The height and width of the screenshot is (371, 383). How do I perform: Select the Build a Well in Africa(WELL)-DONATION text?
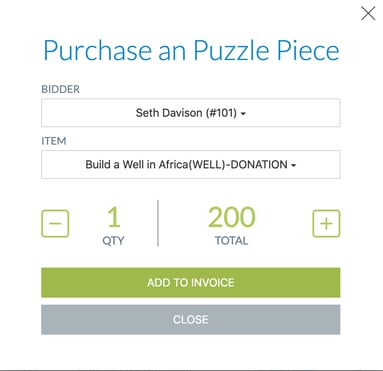[x=186, y=165]
